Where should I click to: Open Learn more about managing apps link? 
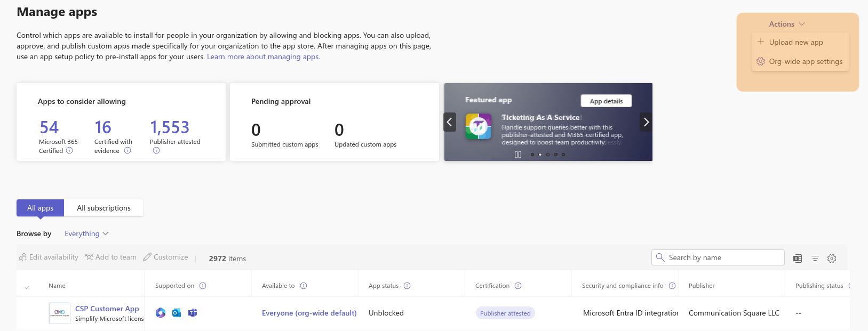tap(264, 56)
